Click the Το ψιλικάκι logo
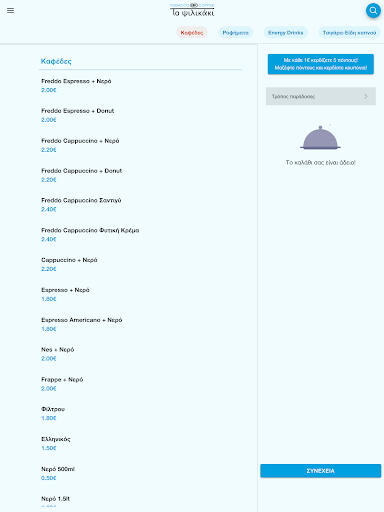The image size is (384, 512). click(192, 10)
